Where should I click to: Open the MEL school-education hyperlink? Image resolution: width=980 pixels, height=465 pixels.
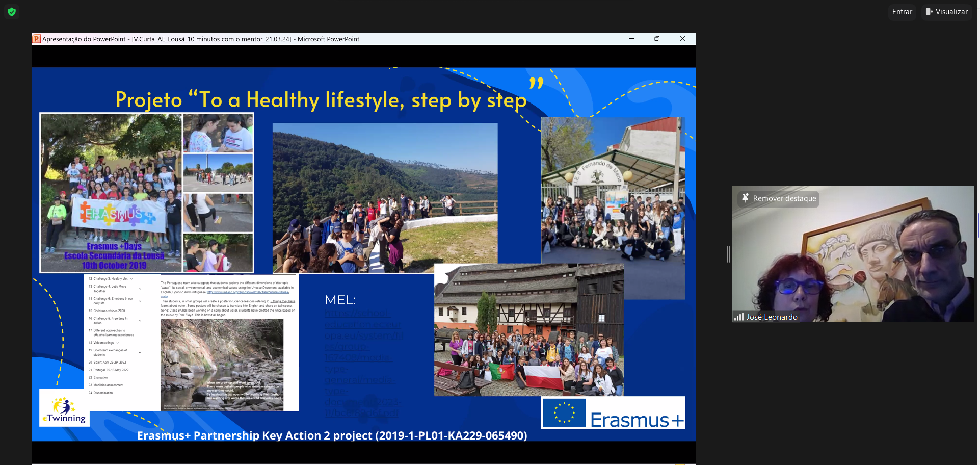(363, 363)
